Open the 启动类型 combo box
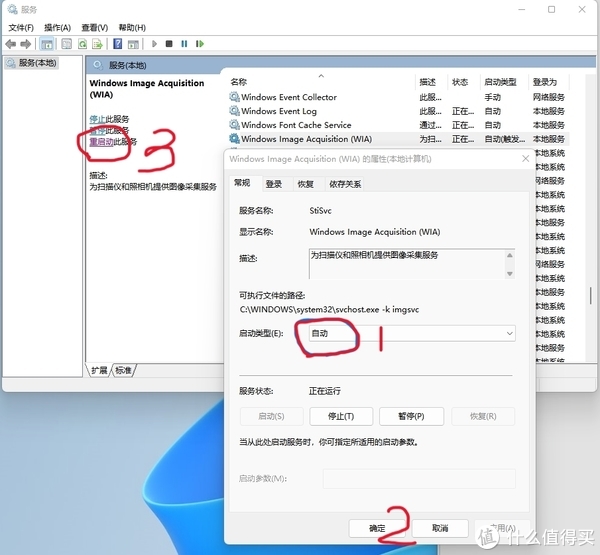600x555 pixels. coord(412,333)
